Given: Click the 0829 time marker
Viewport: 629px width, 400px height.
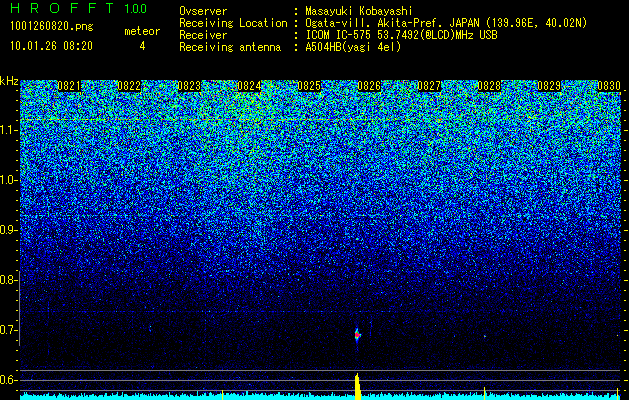Looking at the screenshot, I should (549, 86).
